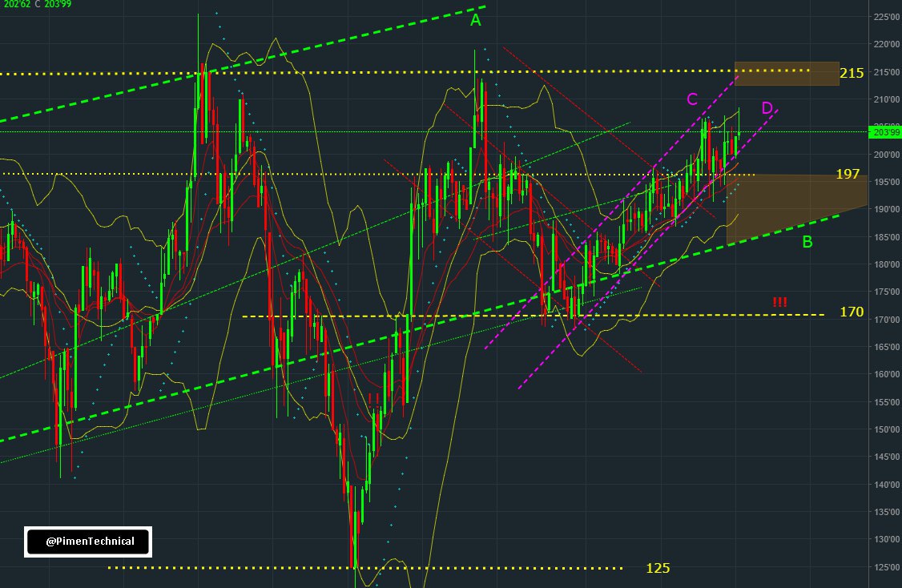Click the orange shaded zone at 215

click(787, 74)
